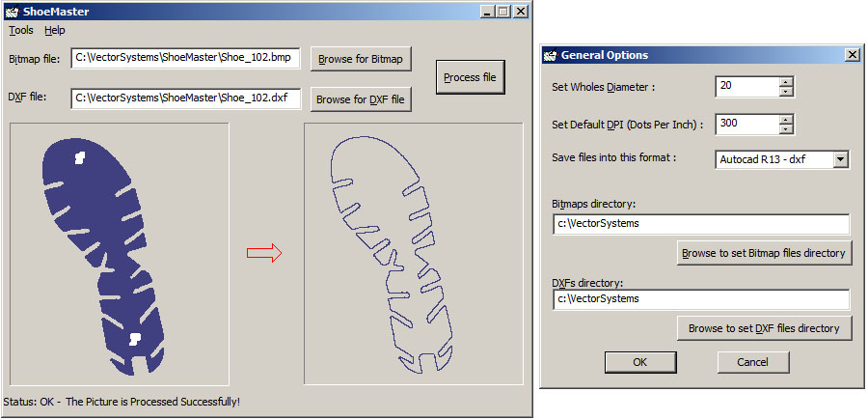Click Browse for Bitmap button
The width and height of the screenshot is (868, 420).
pos(361,59)
